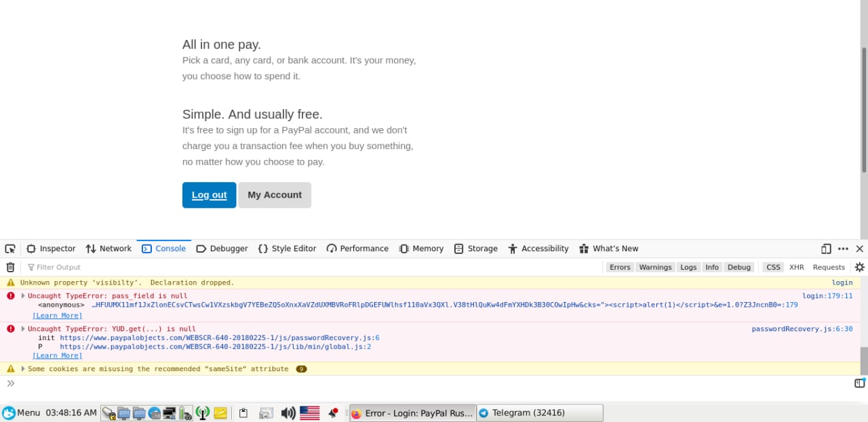Open the Debugger tab

tap(222, 249)
